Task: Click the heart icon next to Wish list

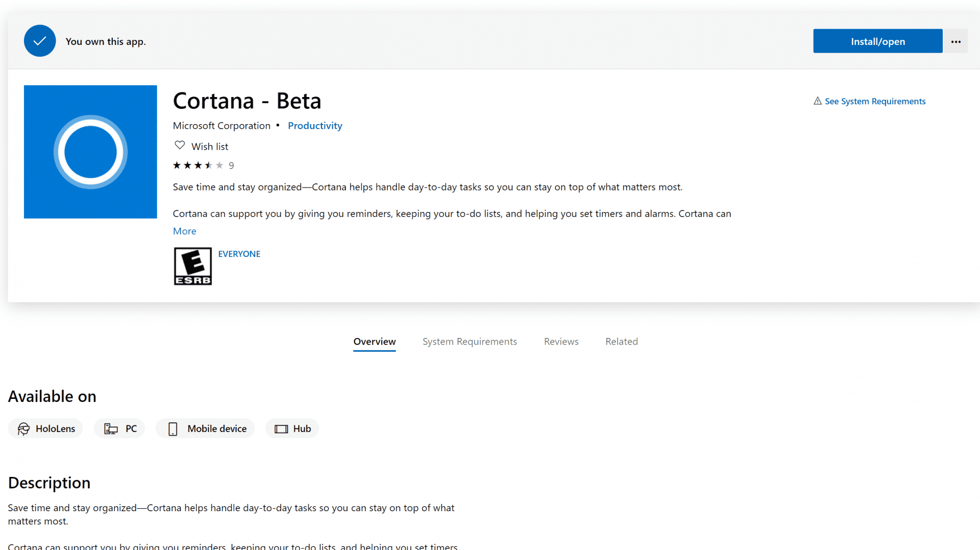Action: click(x=179, y=145)
